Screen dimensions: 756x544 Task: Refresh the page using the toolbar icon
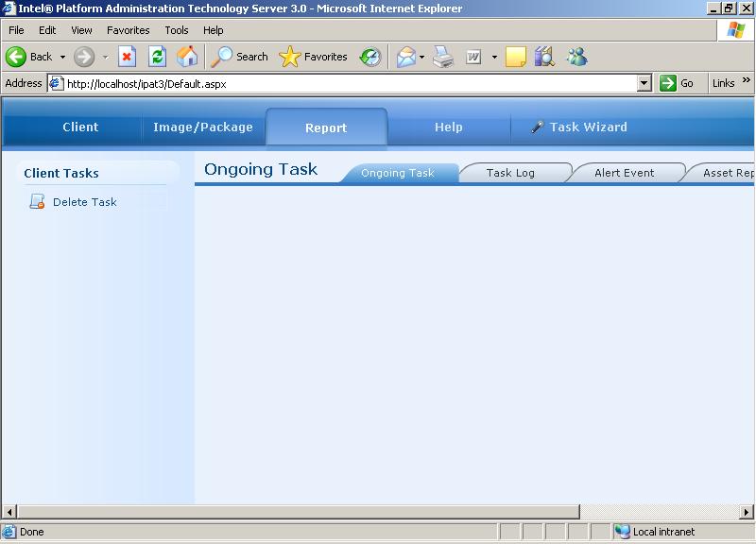click(158, 57)
